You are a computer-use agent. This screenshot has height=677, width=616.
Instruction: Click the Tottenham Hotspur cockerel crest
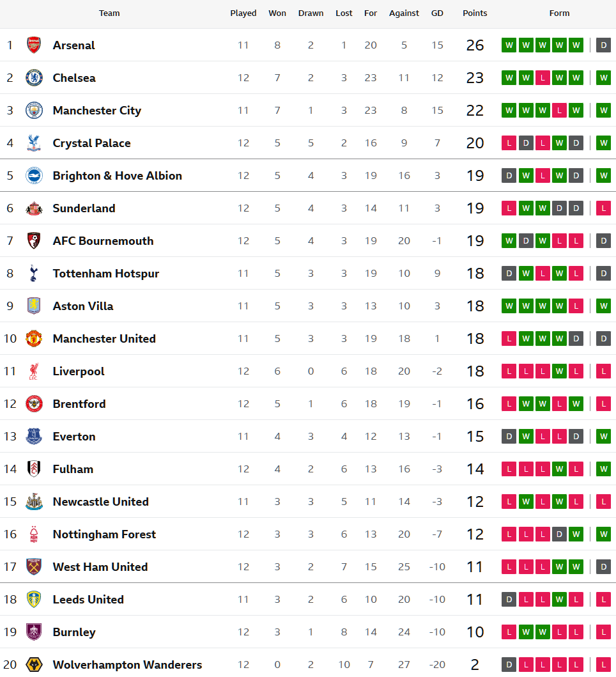coord(34,273)
